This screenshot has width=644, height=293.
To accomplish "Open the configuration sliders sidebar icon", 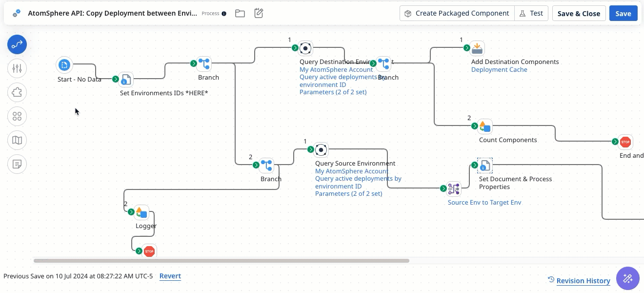I will click(x=17, y=68).
